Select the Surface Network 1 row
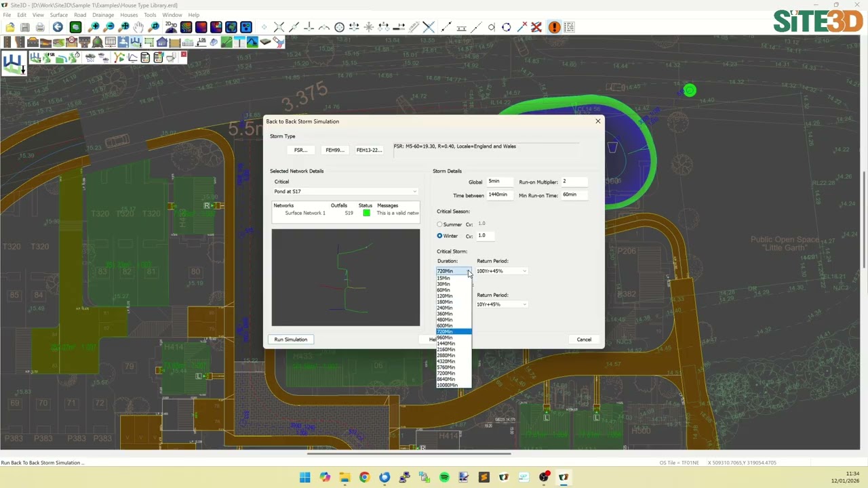The width and height of the screenshot is (868, 488). (346, 213)
